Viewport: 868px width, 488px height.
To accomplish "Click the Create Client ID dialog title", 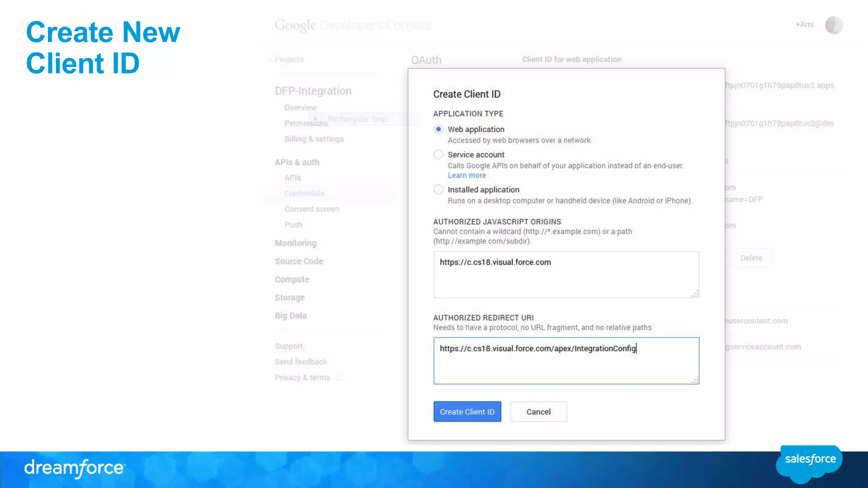I will [x=467, y=94].
